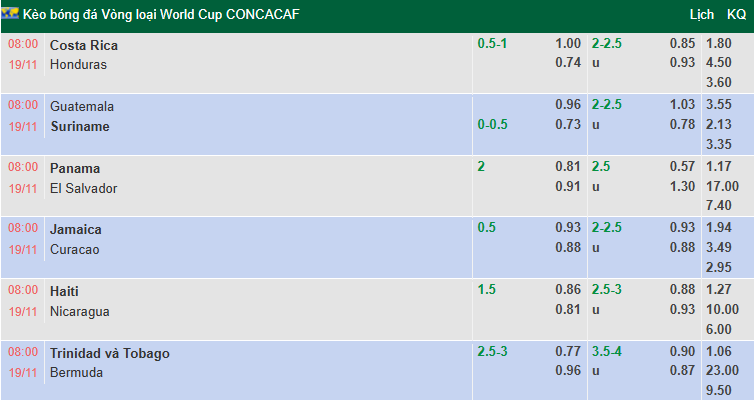754x400 pixels.
Task: Open the Lịch schedule tab
Action: point(702,15)
